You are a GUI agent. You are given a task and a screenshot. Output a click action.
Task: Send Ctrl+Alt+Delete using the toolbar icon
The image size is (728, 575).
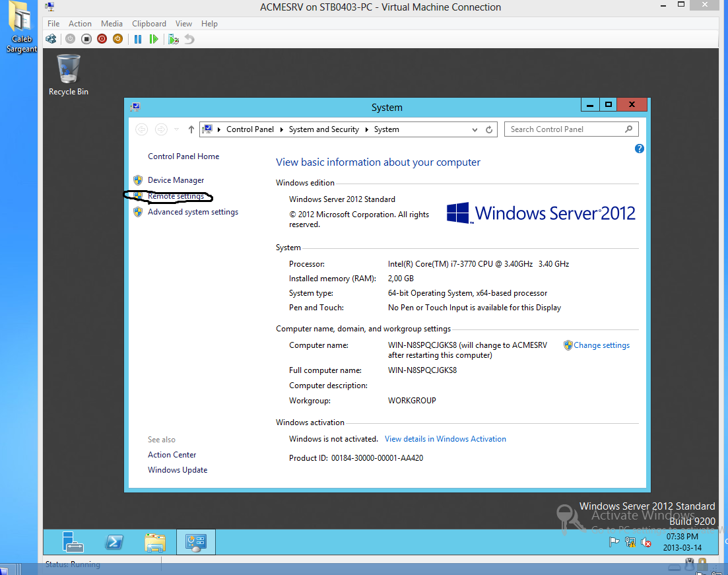(51, 39)
